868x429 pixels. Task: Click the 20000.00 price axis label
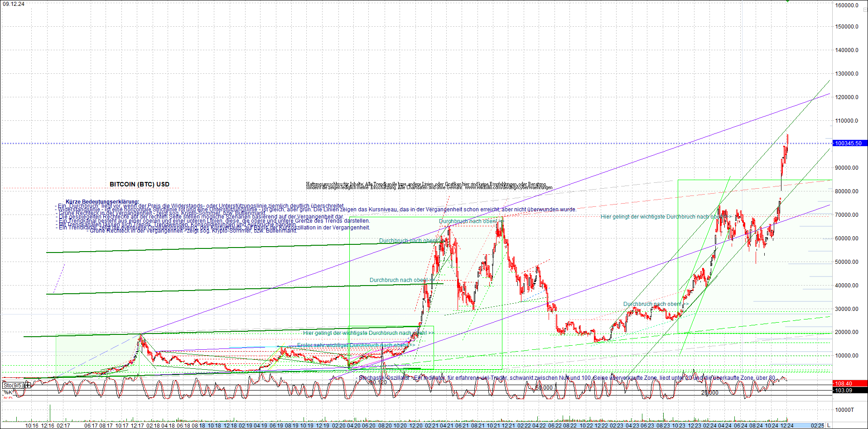(x=847, y=332)
